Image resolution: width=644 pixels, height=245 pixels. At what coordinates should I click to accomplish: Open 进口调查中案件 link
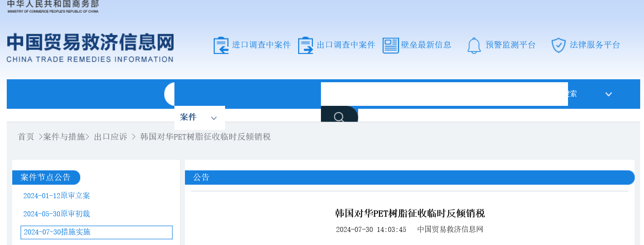(x=261, y=45)
